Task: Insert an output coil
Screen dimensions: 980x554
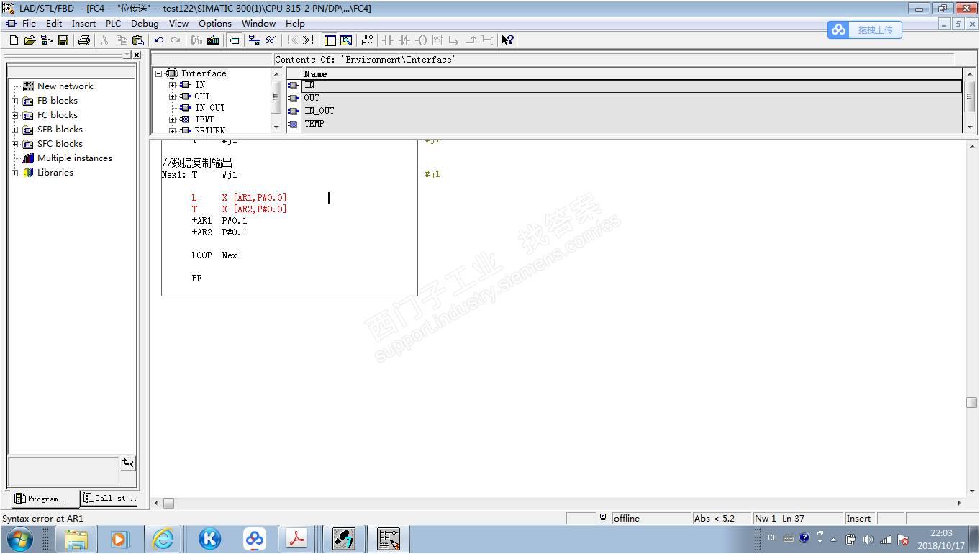Action: pyautogui.click(x=421, y=40)
